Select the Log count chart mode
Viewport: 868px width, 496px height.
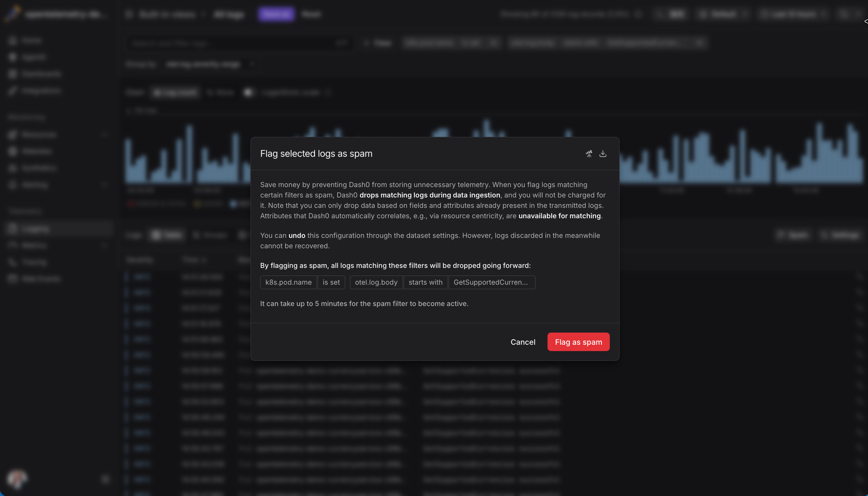[x=175, y=92]
